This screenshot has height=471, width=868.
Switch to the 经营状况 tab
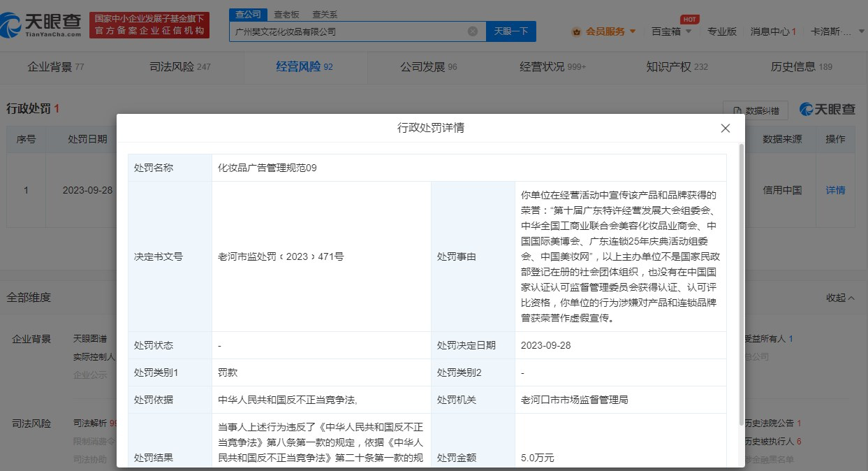(552, 67)
